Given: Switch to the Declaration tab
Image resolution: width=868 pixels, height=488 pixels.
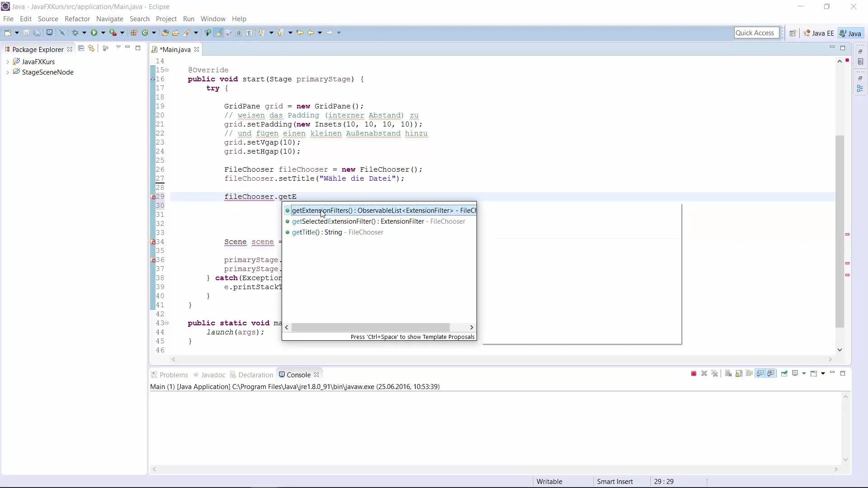Looking at the screenshot, I should (252, 375).
